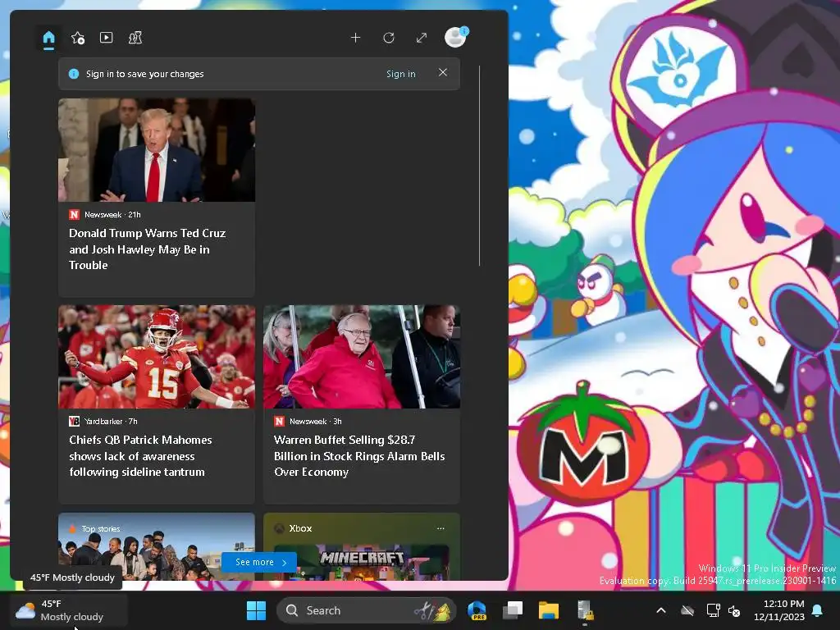
Task: Click the taskbar Search box
Action: [x=366, y=610]
